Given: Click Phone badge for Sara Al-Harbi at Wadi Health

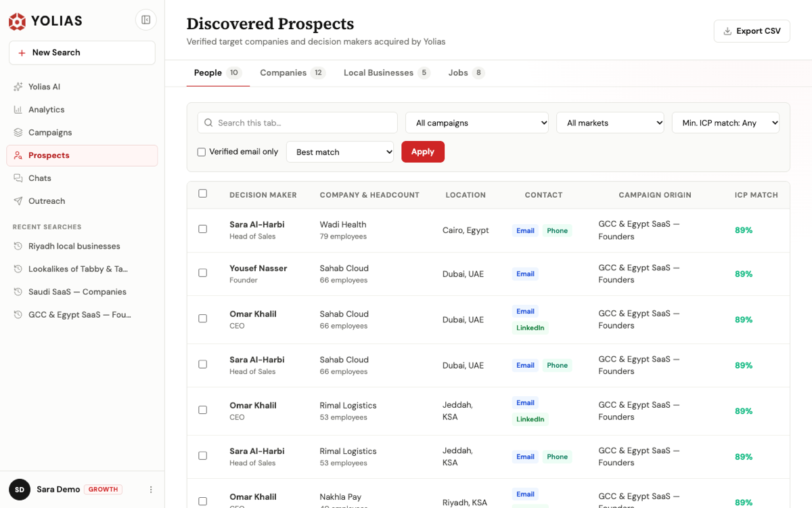Looking at the screenshot, I should pyautogui.click(x=557, y=231).
